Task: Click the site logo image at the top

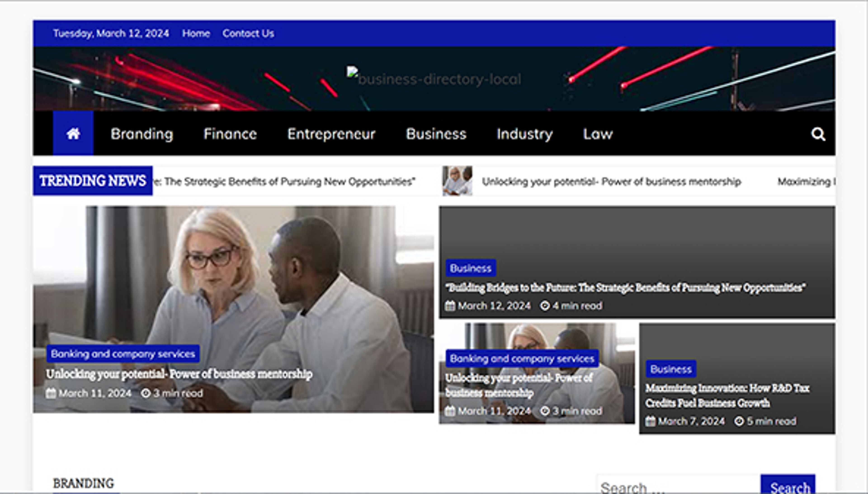Action: point(434,78)
